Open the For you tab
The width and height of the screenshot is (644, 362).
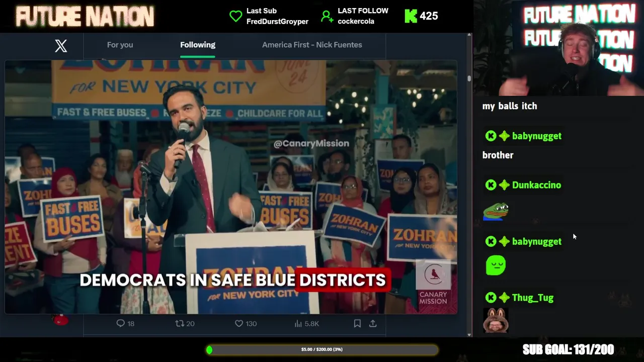(x=120, y=45)
